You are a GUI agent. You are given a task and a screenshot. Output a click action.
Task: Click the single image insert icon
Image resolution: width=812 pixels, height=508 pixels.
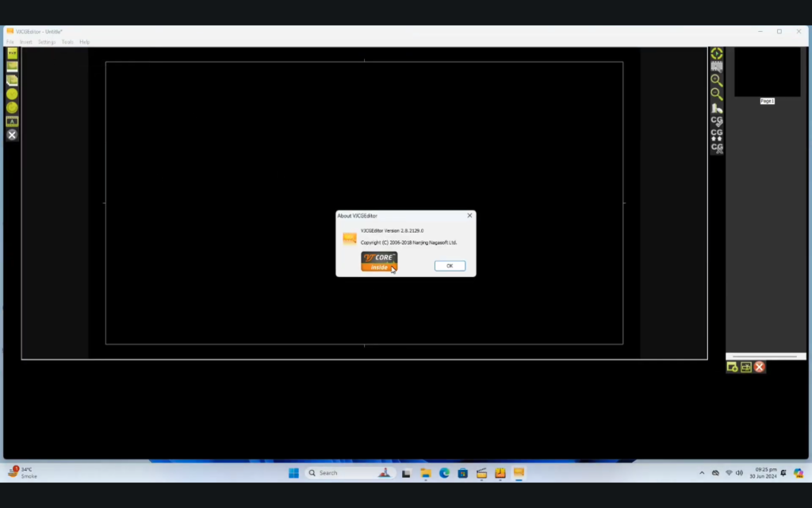12,67
